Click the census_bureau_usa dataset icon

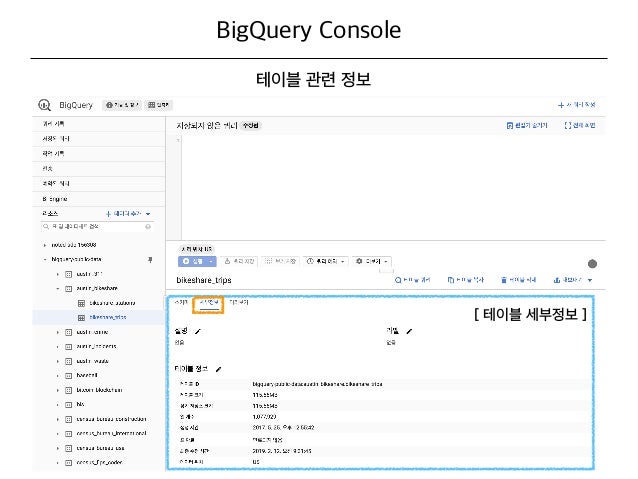(x=69, y=448)
